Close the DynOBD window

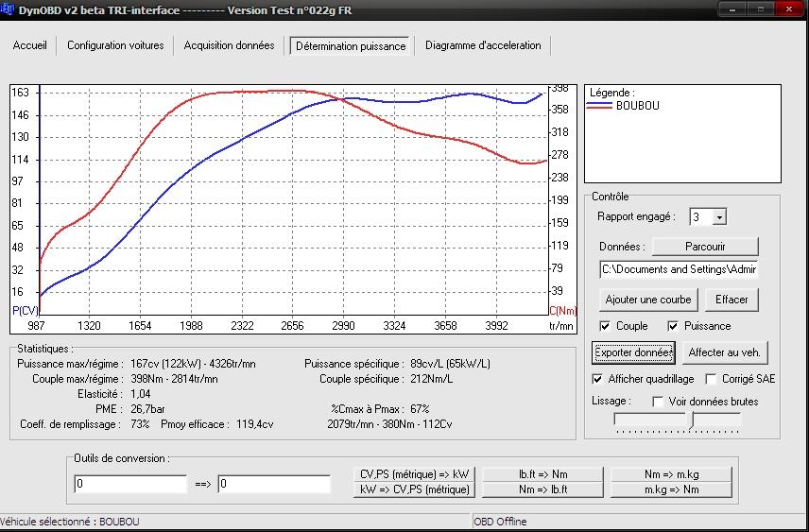[789, 9]
